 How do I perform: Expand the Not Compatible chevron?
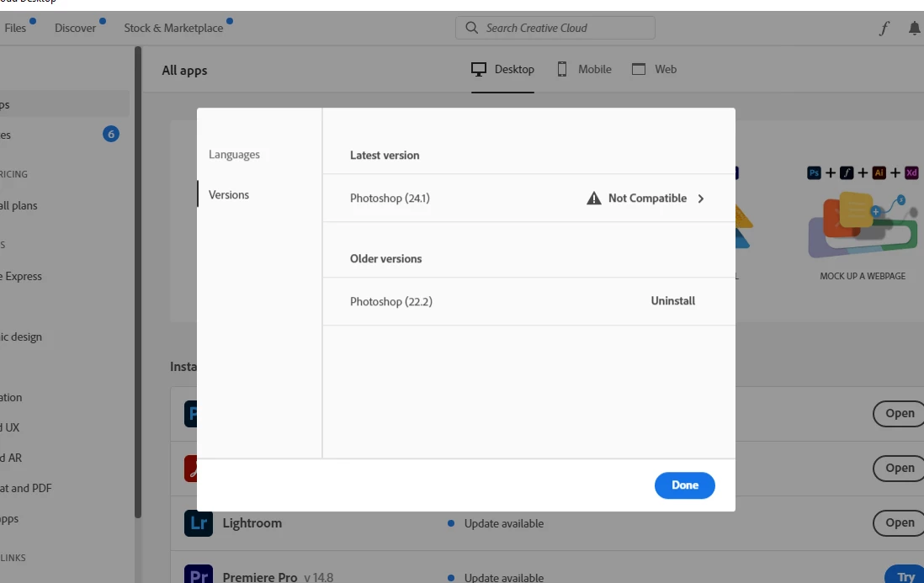point(701,199)
